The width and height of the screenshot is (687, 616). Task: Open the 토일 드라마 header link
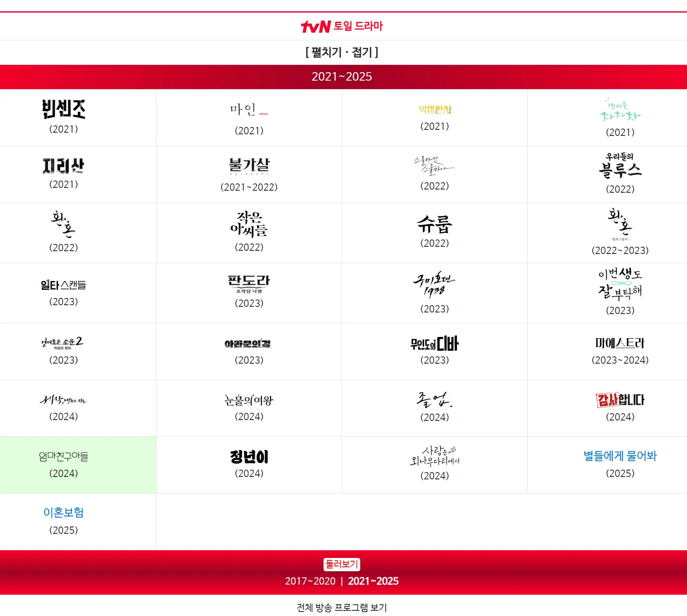[x=358, y=26]
